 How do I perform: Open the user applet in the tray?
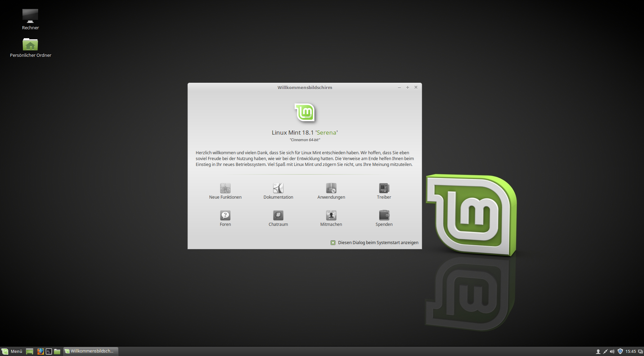coord(598,352)
